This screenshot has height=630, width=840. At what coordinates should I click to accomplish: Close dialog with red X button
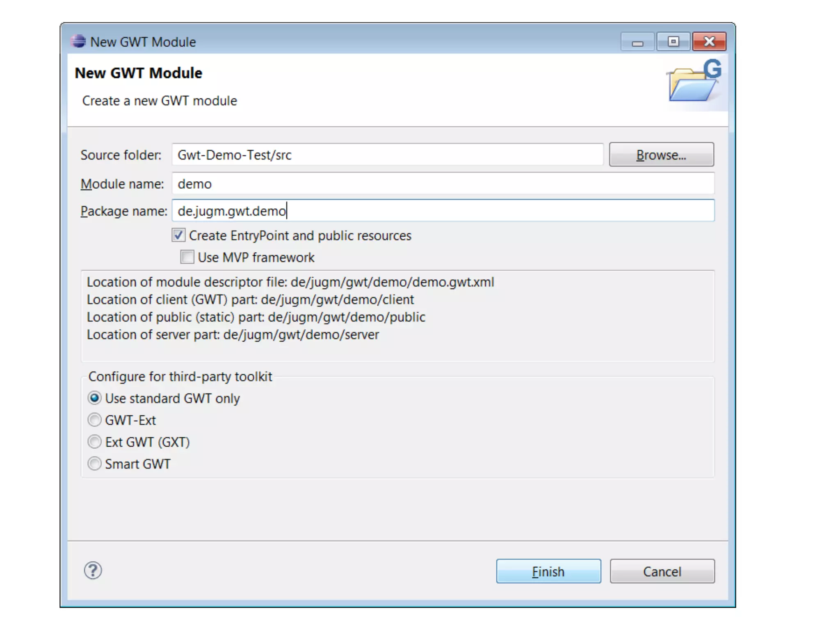coord(709,42)
